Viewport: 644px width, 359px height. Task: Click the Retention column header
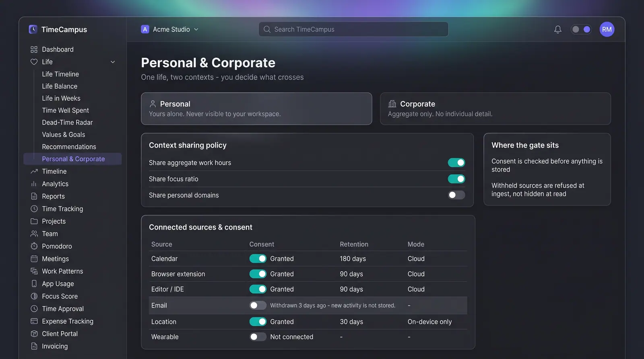pos(354,244)
